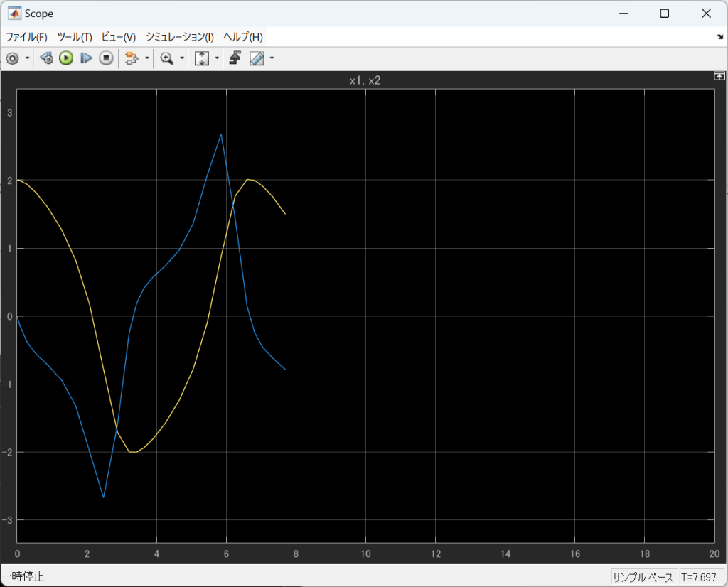Stop the simulation with the stop button
Image resolution: width=728 pixels, height=587 pixels.
pyautogui.click(x=106, y=58)
